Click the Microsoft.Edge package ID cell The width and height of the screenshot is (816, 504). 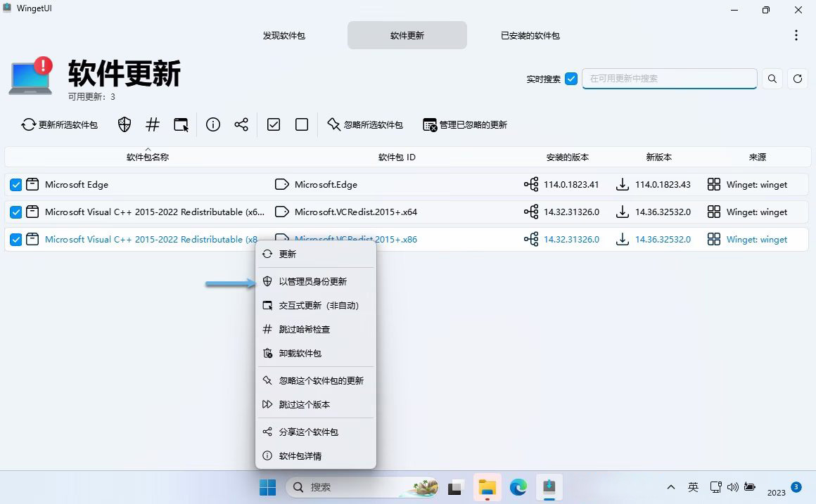326,185
